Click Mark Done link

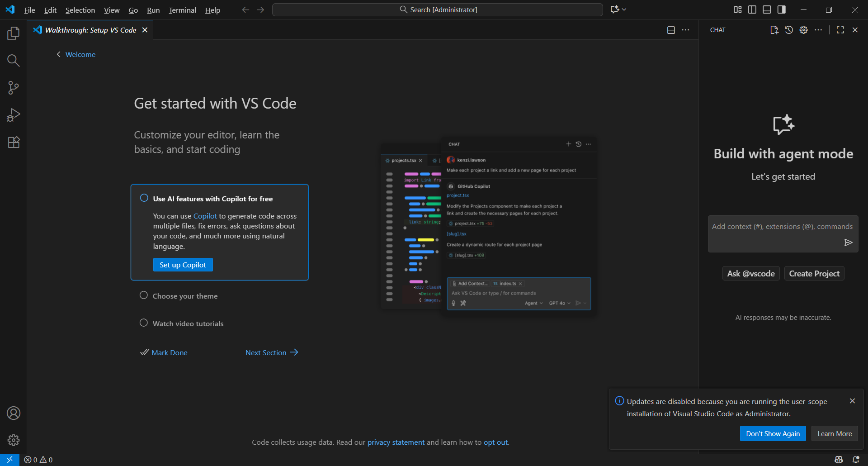[164, 352]
